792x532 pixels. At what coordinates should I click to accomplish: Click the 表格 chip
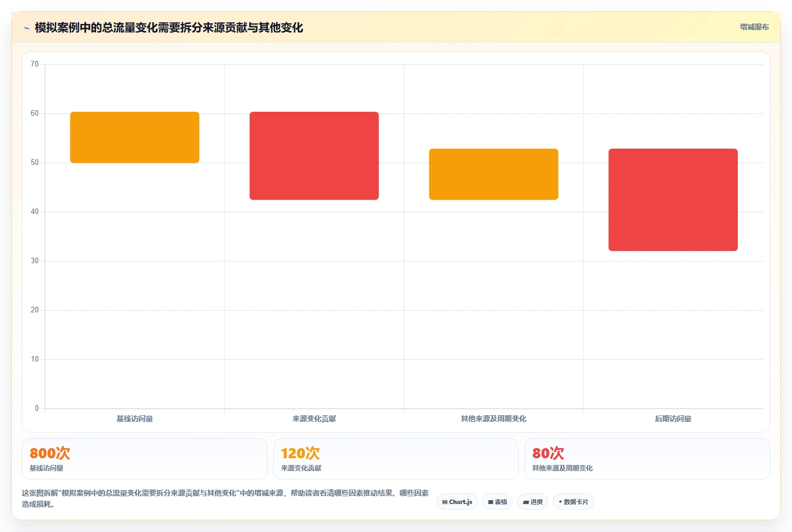(x=497, y=502)
